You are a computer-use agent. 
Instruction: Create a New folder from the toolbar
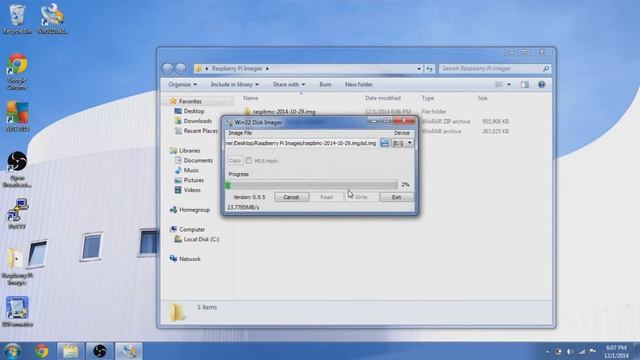click(359, 84)
